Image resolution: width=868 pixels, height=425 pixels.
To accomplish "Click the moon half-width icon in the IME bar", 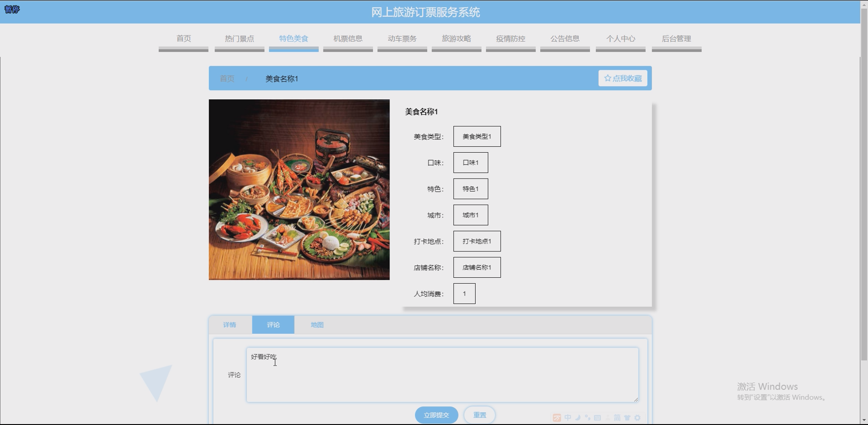I will tap(578, 418).
